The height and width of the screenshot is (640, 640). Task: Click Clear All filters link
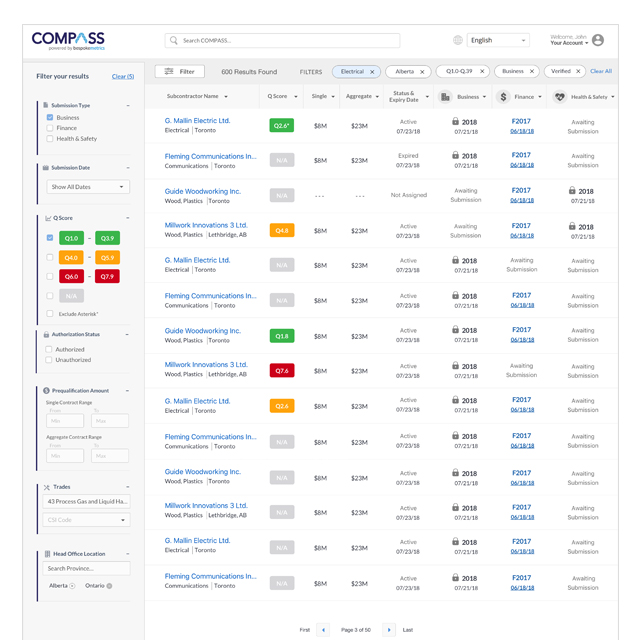coord(601,71)
